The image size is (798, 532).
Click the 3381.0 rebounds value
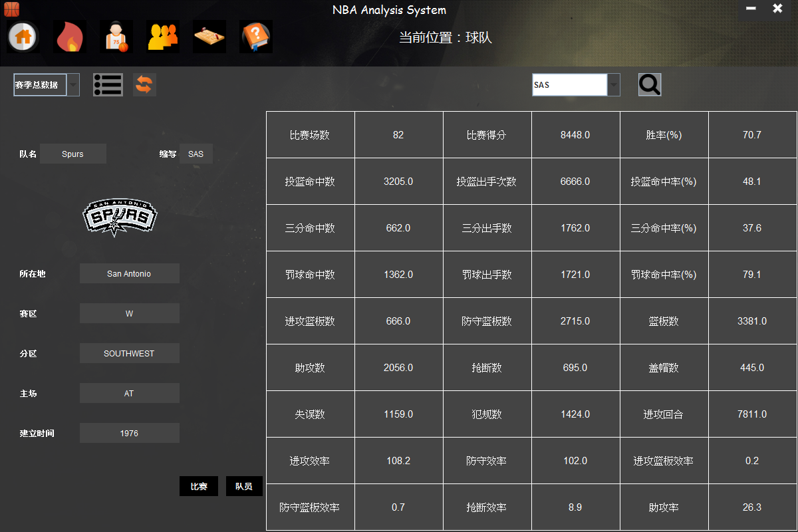pos(753,321)
